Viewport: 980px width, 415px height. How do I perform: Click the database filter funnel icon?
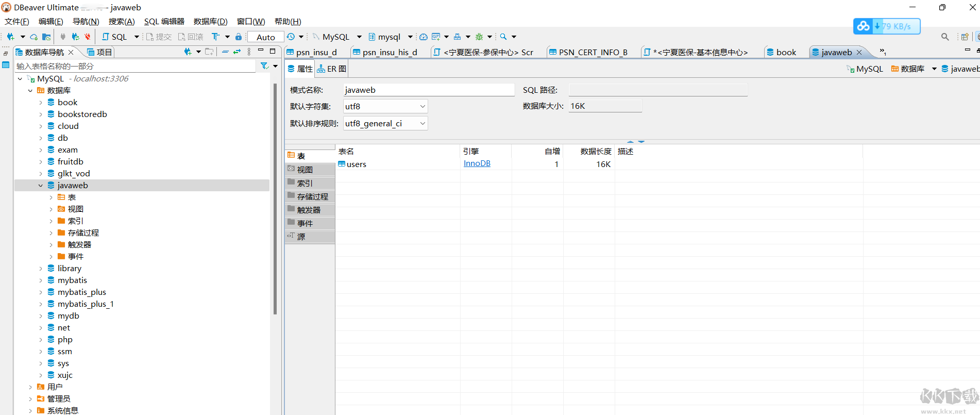tap(264, 66)
